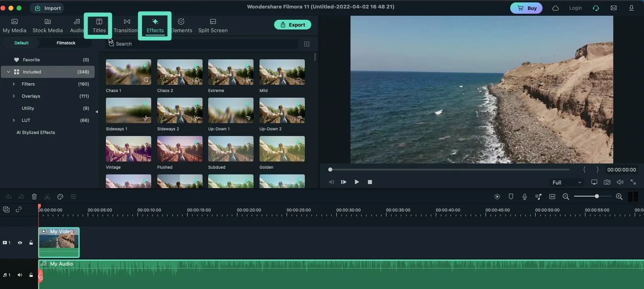Enter fullscreen preview with expand icon
Screen dimensions: 644x289
(633, 182)
